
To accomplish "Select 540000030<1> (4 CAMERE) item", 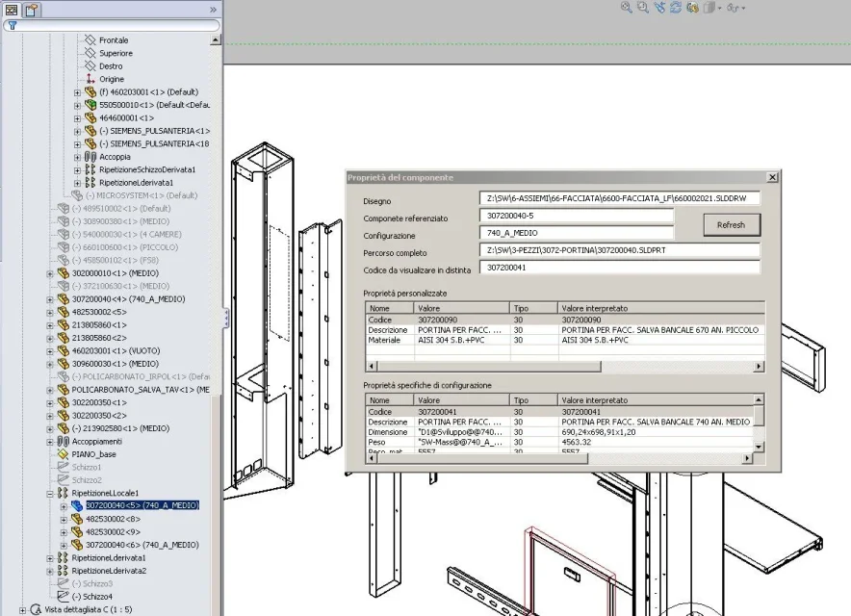I will [x=126, y=235].
